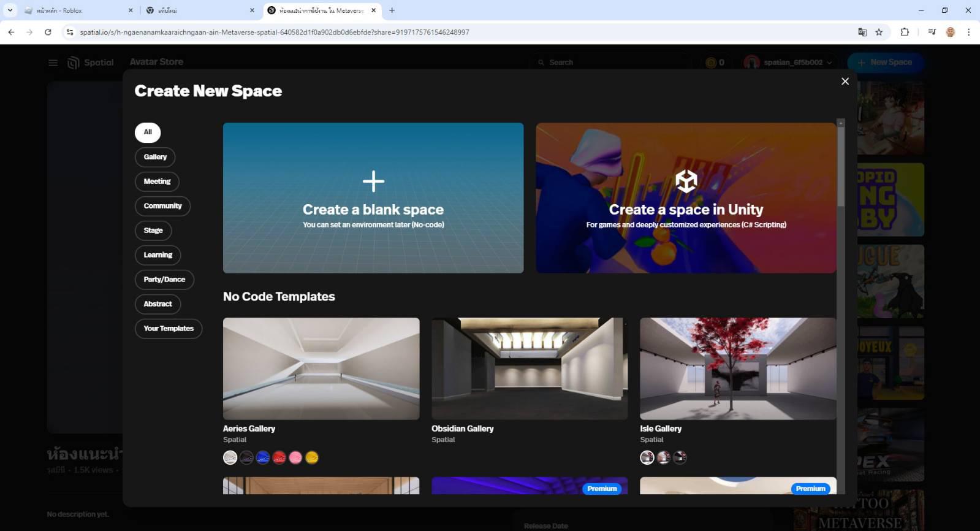Open the browser extensions menu

pyautogui.click(x=905, y=32)
